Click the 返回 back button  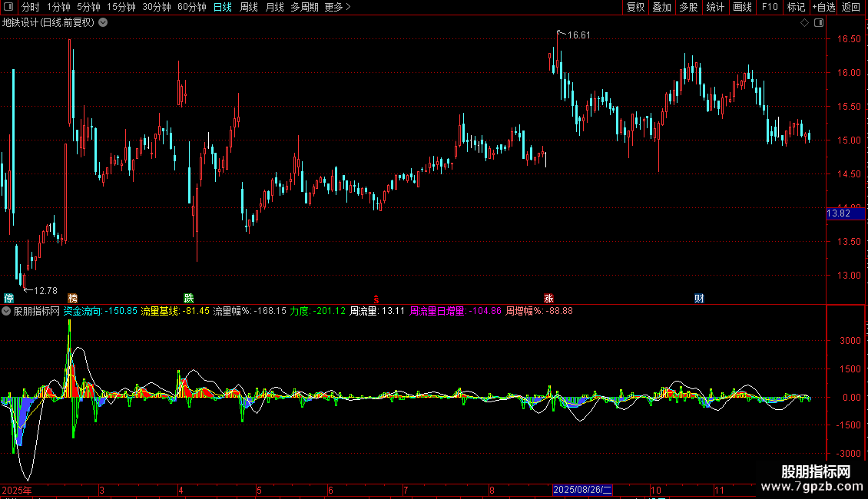coord(851,7)
